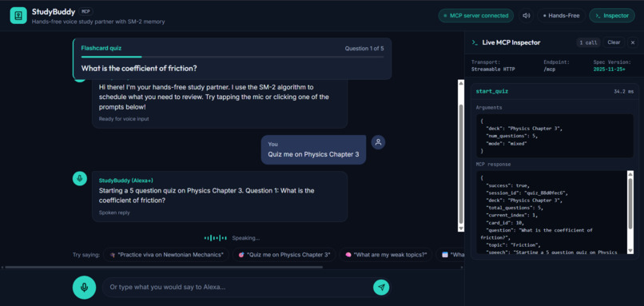The width and height of the screenshot is (644, 306).
Task: Click the Spoken reply label
Action: coord(114,213)
